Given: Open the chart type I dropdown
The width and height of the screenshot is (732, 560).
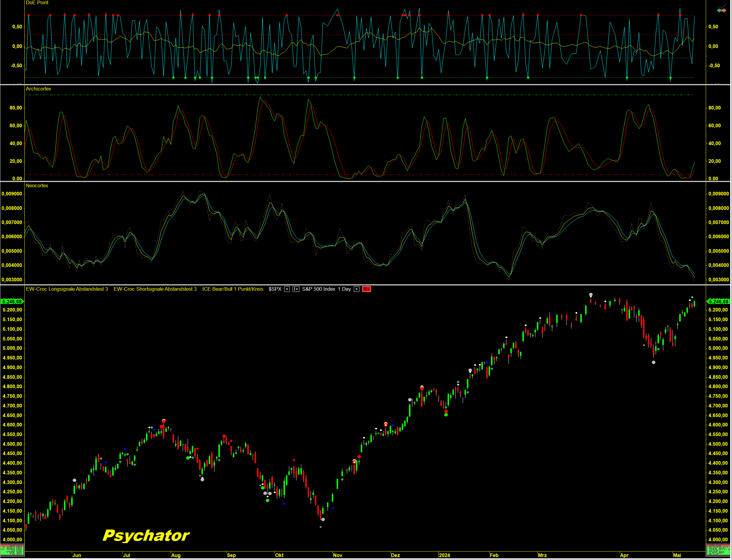Looking at the screenshot, I should point(296,289).
